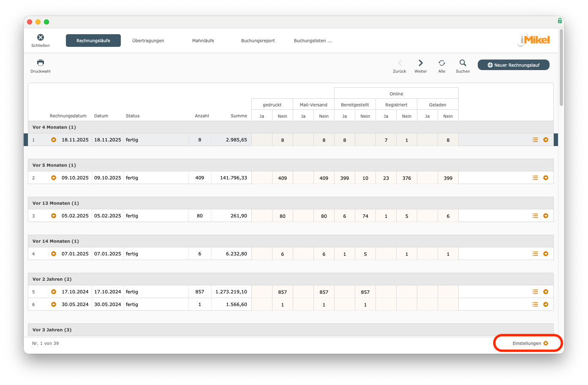Expand the Buchungslisten ... menu
Viewport: 588px width, 385px height.
(313, 41)
